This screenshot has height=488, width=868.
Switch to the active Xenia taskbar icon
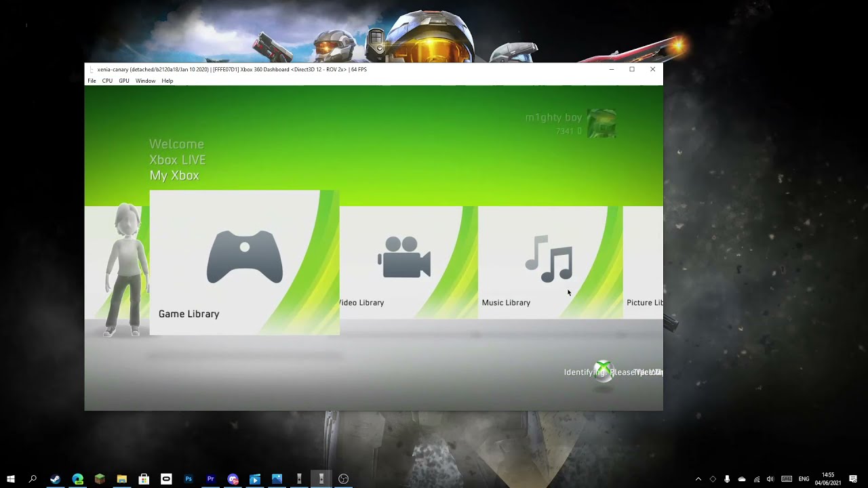[321, 479]
